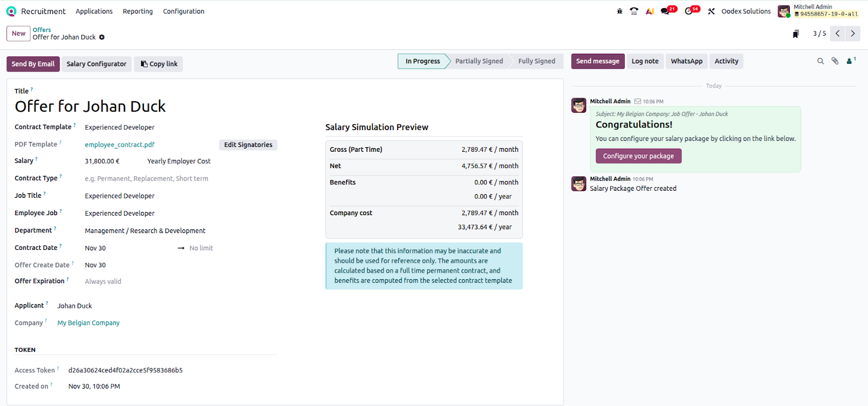
Task: Open the Reporting menu
Action: tap(138, 11)
